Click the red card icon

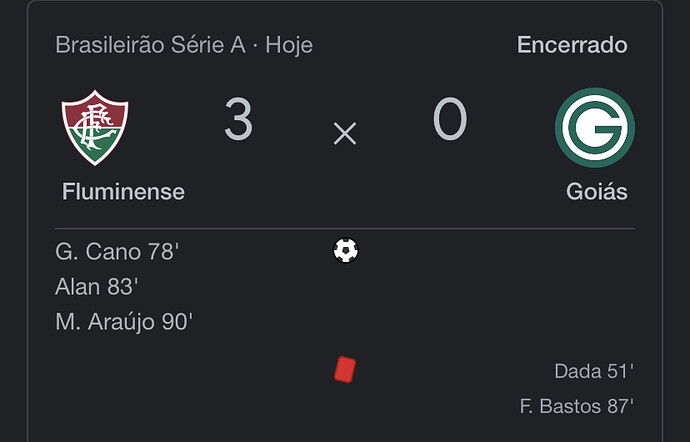tap(345, 370)
